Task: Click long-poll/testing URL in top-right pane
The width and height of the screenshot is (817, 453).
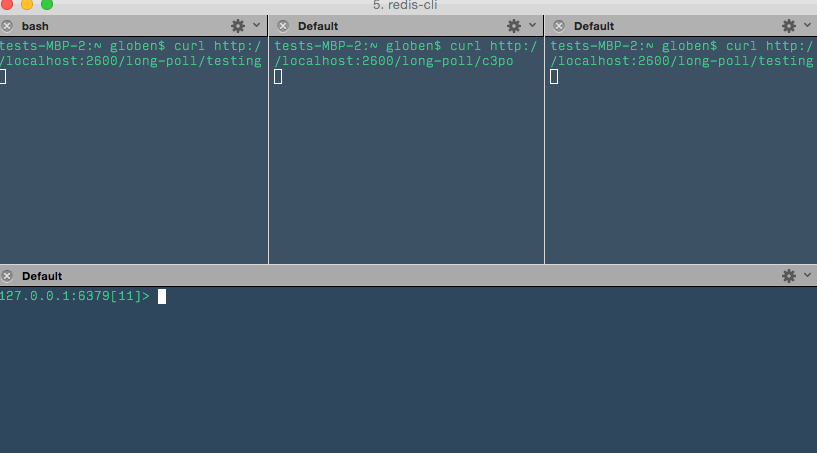Action: tap(682, 61)
